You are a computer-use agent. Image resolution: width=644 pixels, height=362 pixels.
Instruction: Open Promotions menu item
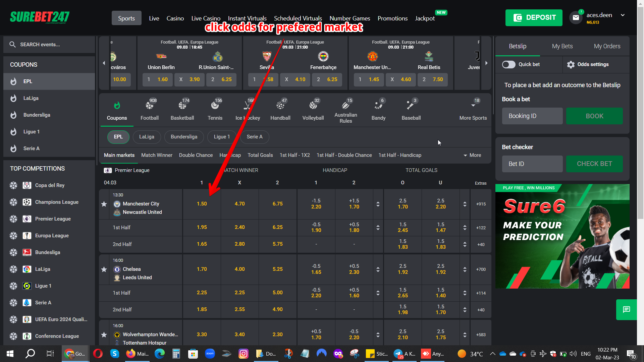point(392,18)
